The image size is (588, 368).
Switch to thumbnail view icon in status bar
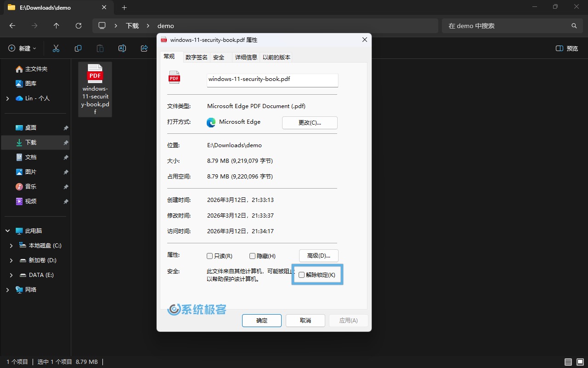click(x=579, y=362)
